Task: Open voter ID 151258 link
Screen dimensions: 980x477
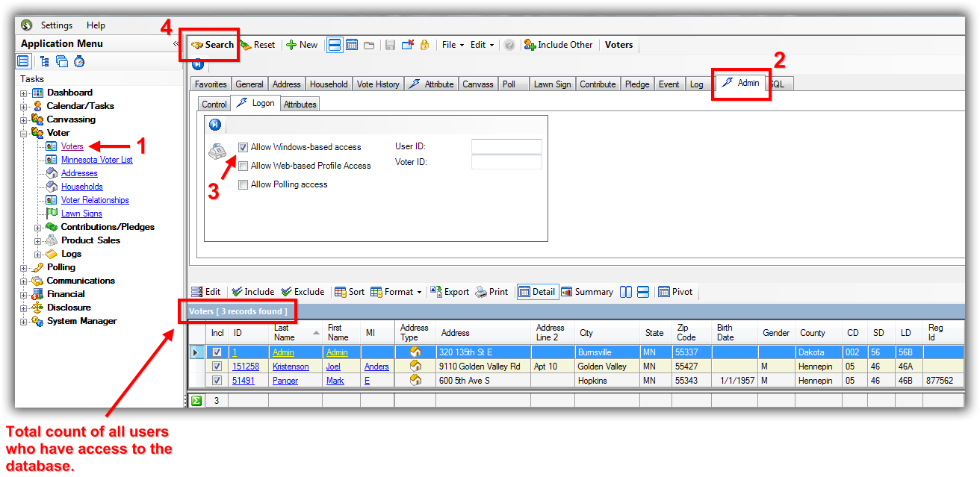Action: coord(246,367)
